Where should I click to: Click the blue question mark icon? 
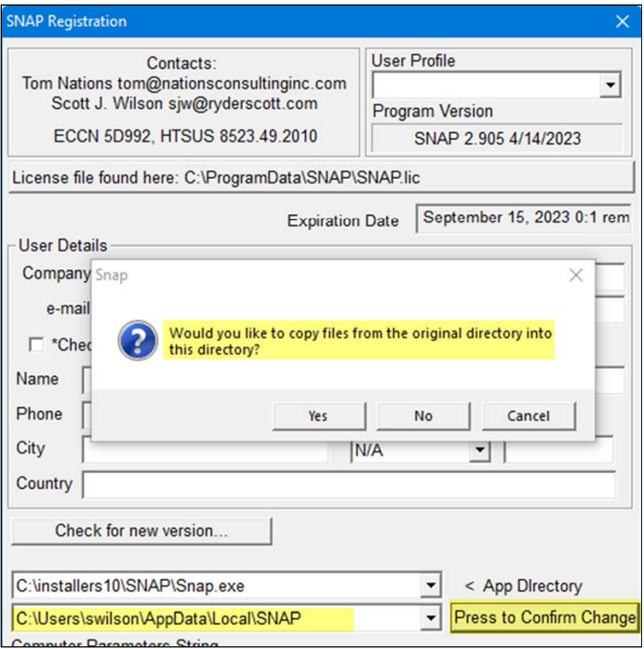point(137,342)
